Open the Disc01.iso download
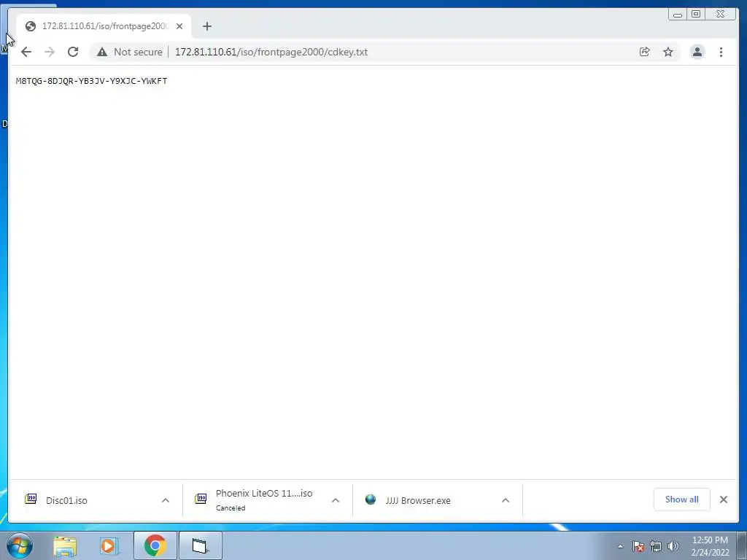The width and height of the screenshot is (747, 560). coord(66,500)
